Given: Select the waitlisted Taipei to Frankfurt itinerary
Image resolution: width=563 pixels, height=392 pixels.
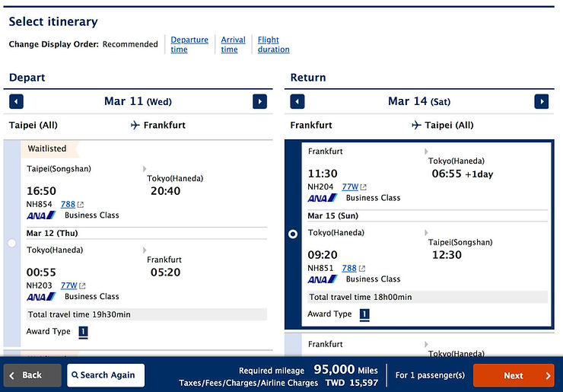Looking at the screenshot, I should tap(12, 244).
